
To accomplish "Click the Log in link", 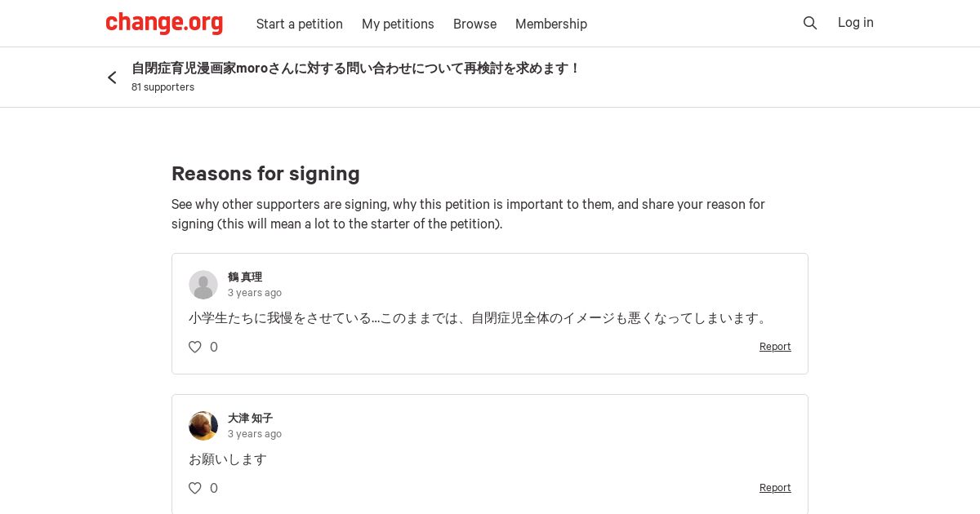I will 856,23.
